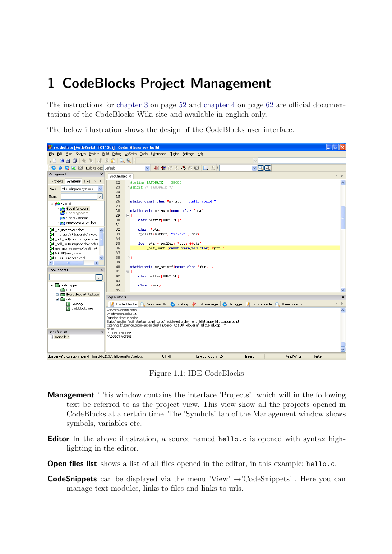Open the View workspace symbols dropdown
The width and height of the screenshot is (392, 554).
pos(101,189)
